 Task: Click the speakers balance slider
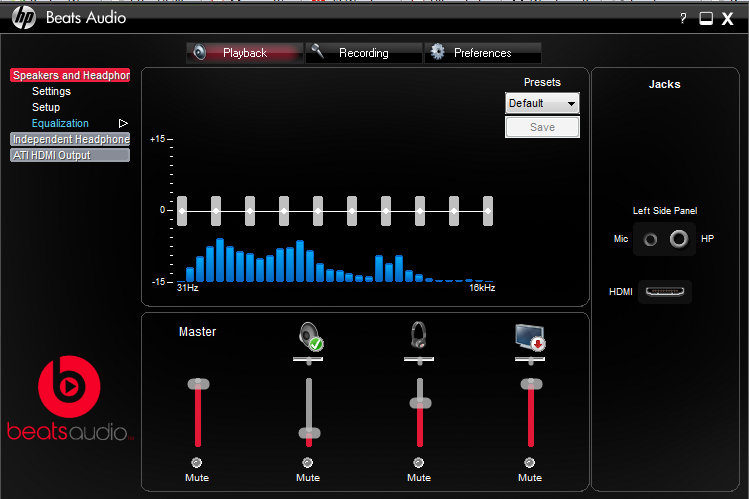(x=308, y=360)
